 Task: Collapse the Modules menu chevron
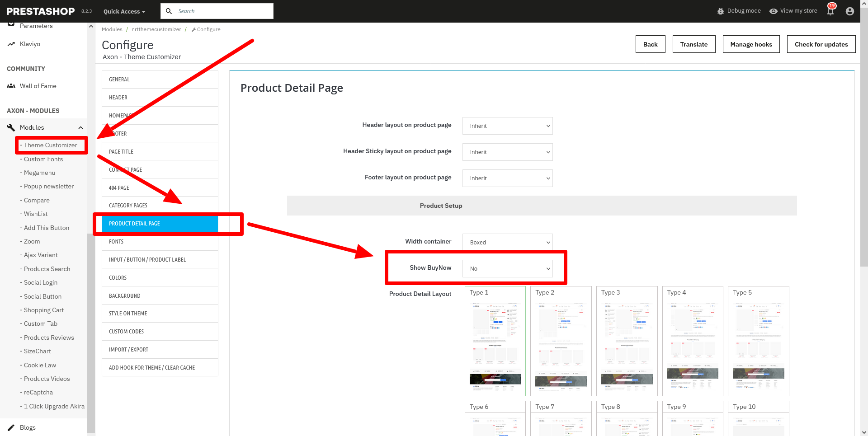80,128
